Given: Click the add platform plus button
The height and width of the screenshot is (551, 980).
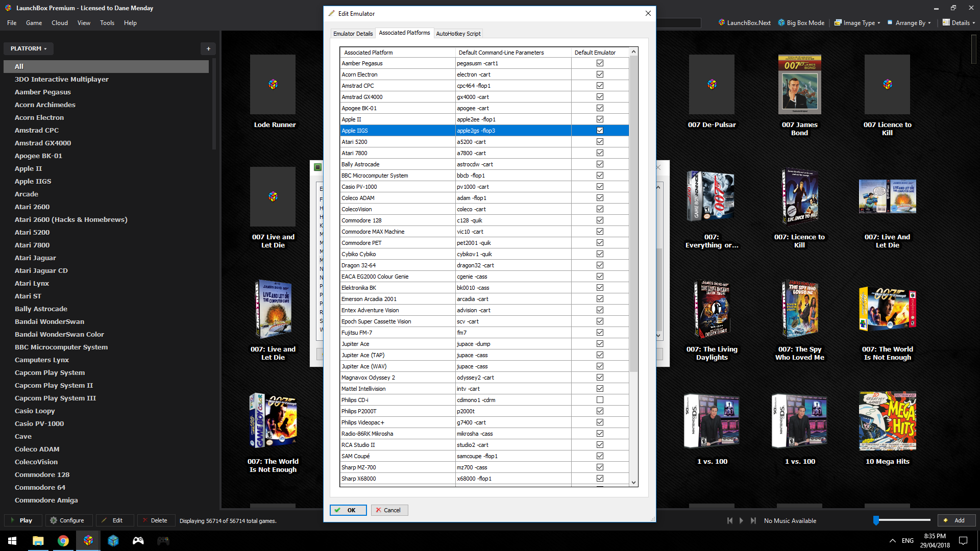Looking at the screenshot, I should 208,48.
